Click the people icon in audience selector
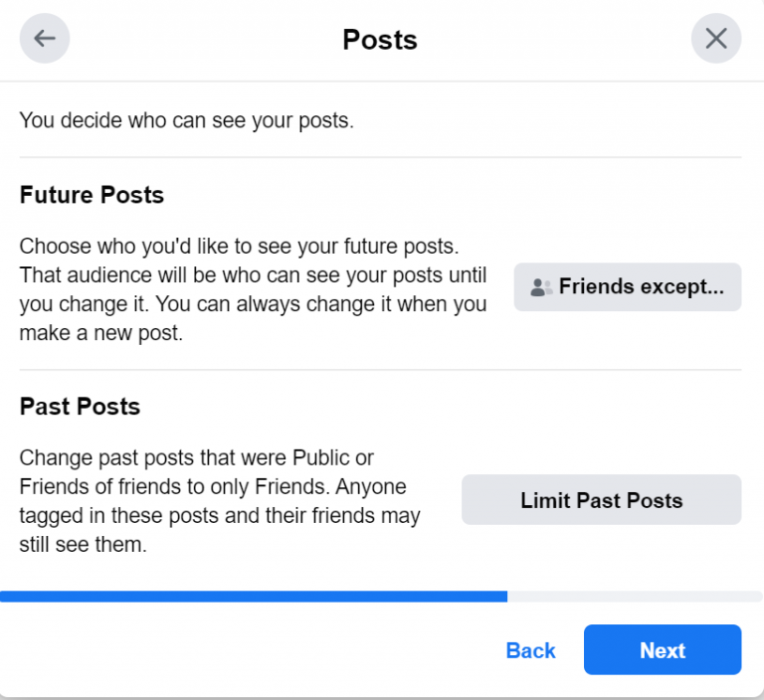Viewport: 764px width, 700px height. tap(541, 287)
